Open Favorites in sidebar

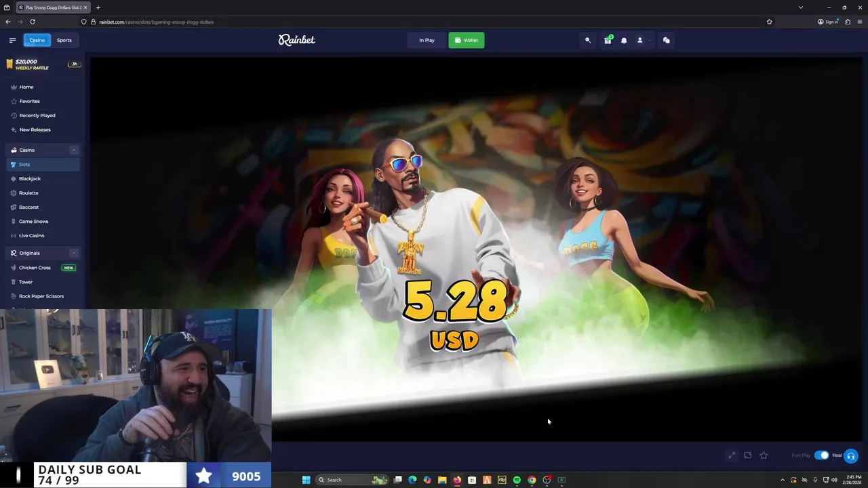pos(29,101)
